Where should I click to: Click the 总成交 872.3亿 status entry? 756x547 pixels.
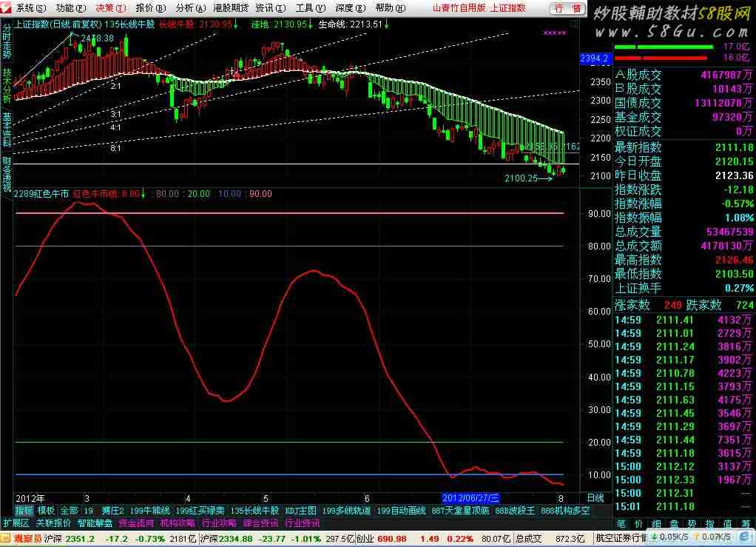pos(550,538)
